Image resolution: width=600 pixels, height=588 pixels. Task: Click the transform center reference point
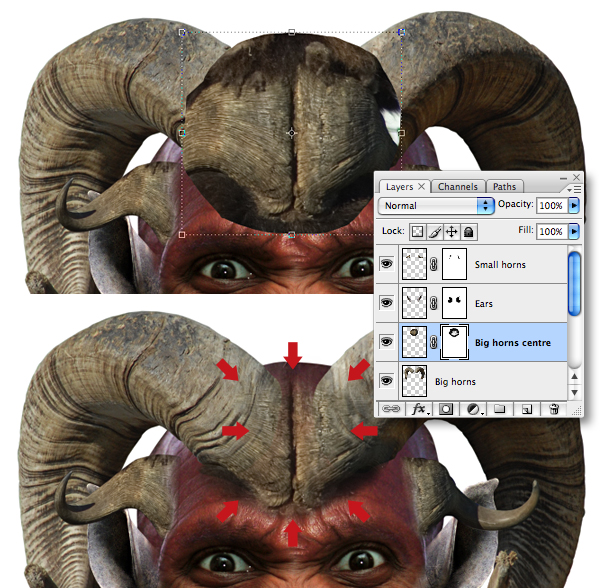(292, 133)
